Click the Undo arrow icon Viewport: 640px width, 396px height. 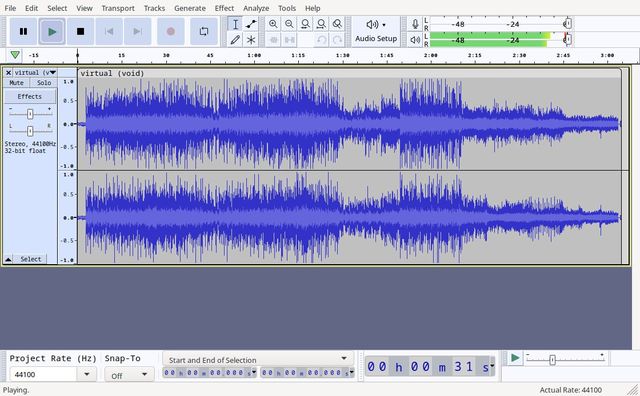[322, 40]
